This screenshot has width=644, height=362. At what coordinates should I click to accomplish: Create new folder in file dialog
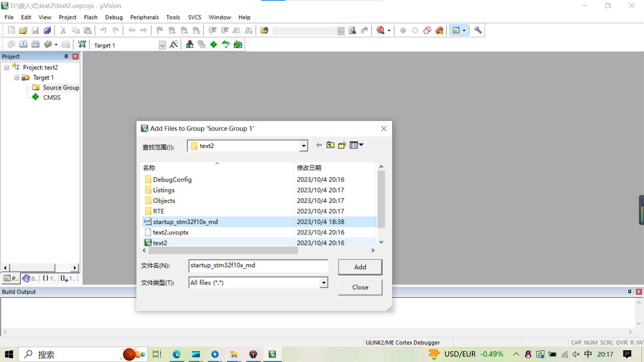coord(342,145)
